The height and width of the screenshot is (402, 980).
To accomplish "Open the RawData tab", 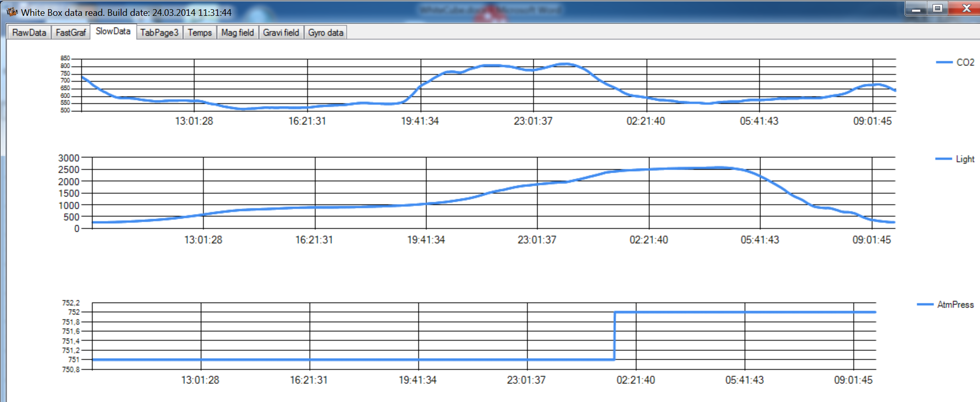I will (x=29, y=33).
